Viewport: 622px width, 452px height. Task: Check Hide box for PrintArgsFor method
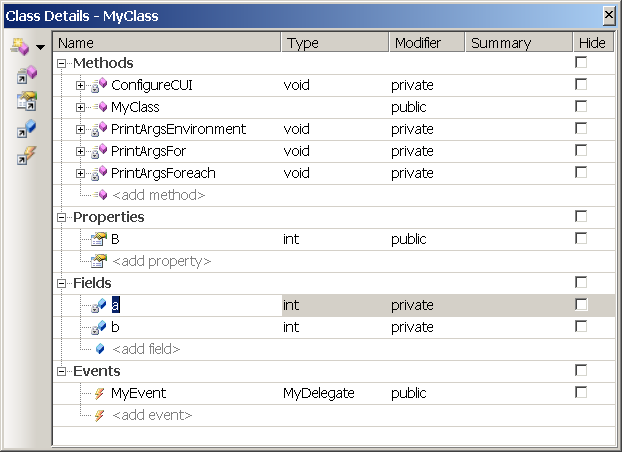pos(581,150)
